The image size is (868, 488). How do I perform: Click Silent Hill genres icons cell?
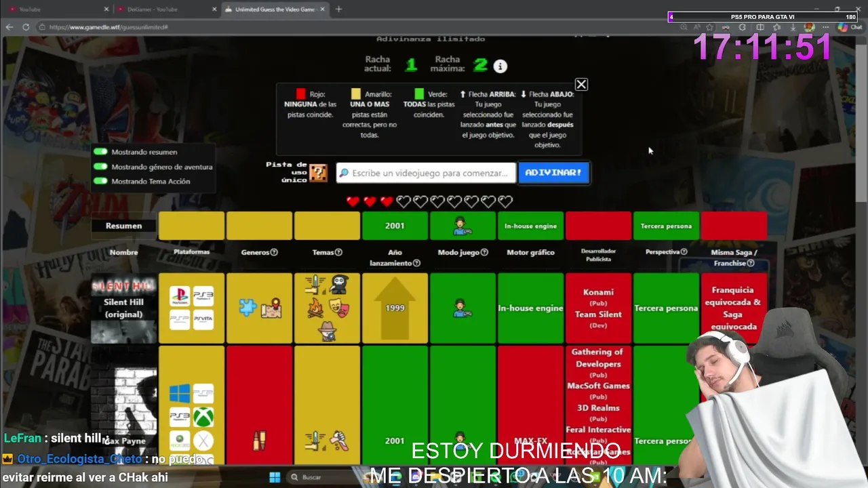click(x=259, y=308)
